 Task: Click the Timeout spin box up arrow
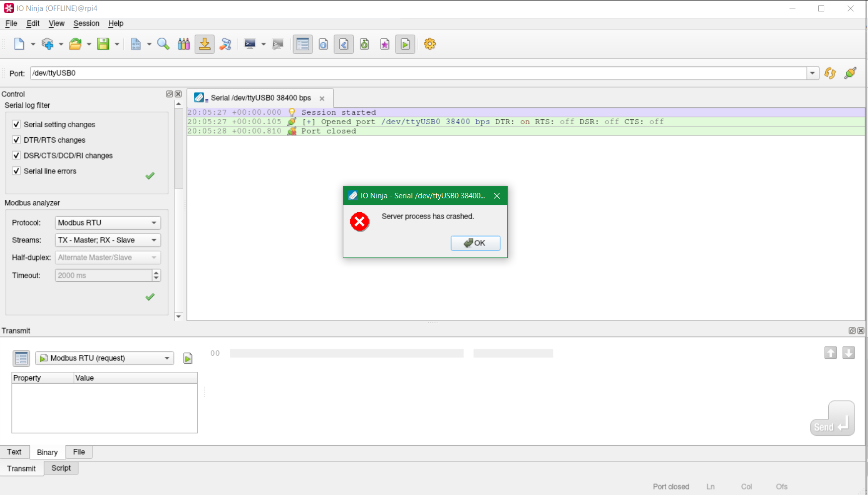pos(157,272)
